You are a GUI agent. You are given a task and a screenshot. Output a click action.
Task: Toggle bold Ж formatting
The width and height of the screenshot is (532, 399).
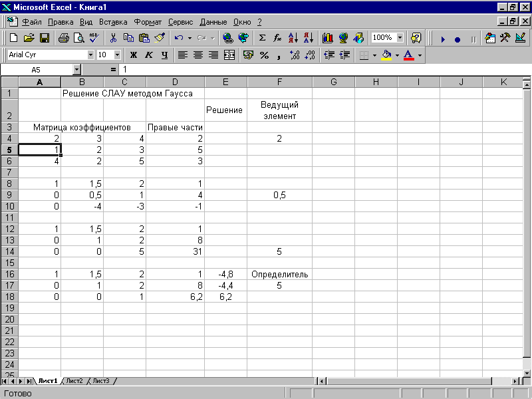[134, 55]
